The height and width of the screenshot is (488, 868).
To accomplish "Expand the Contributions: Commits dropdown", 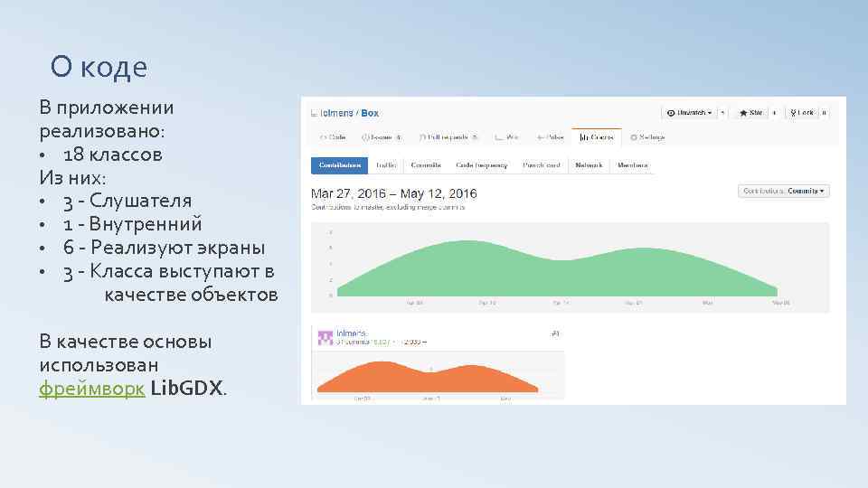I will 783,191.
